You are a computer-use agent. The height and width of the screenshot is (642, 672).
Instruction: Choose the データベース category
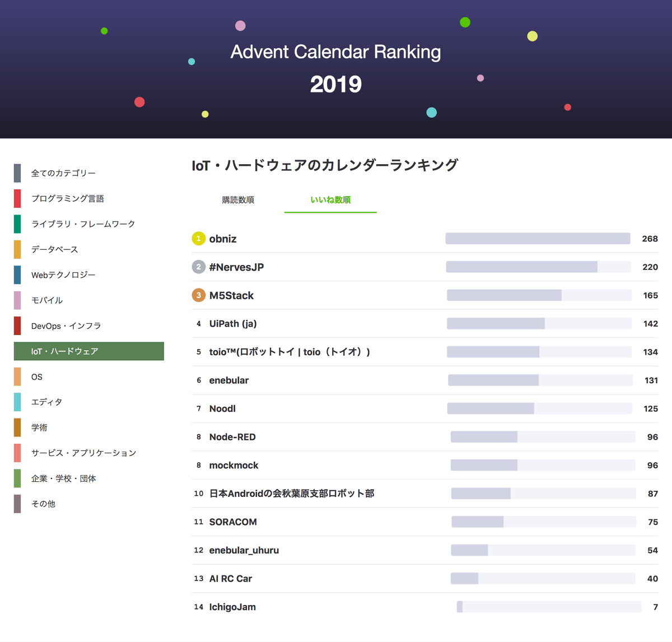tap(55, 249)
